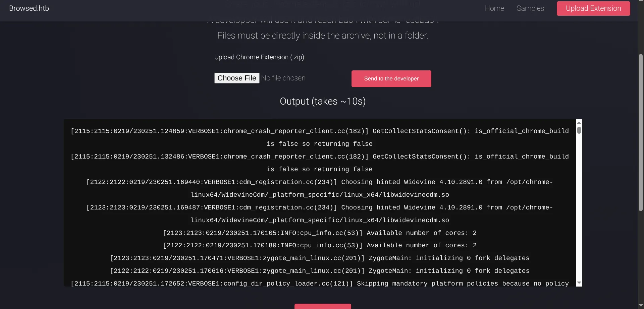Click the output box scroll up arrow
The image size is (644, 309).
(x=579, y=123)
